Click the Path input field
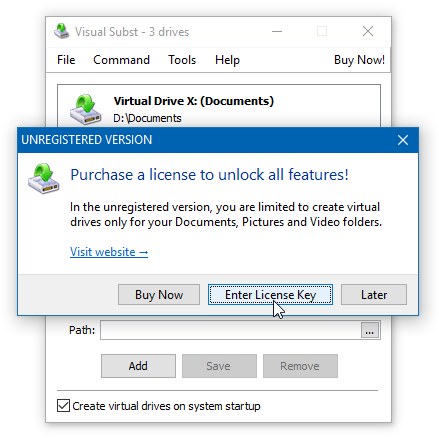439x445 pixels. point(231,330)
